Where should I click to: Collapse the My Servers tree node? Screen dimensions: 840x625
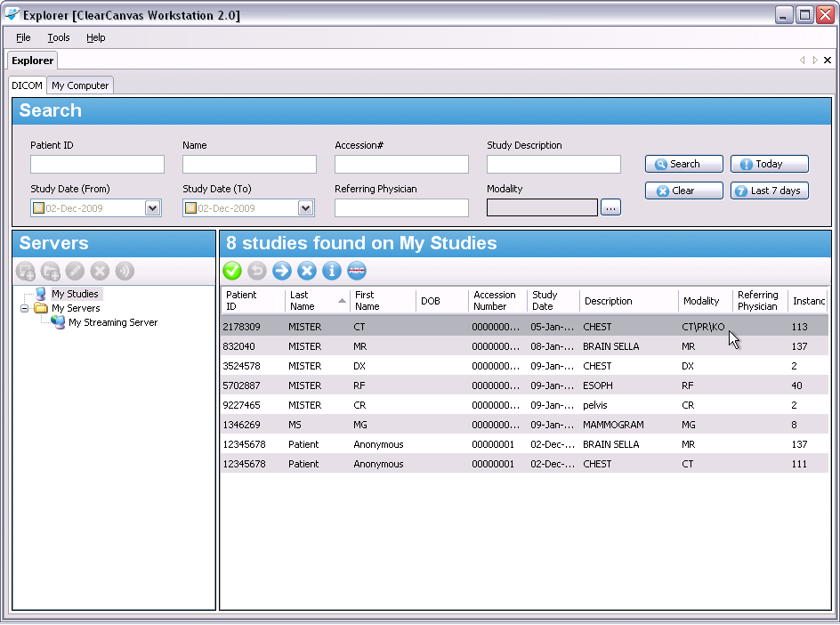pyautogui.click(x=25, y=308)
